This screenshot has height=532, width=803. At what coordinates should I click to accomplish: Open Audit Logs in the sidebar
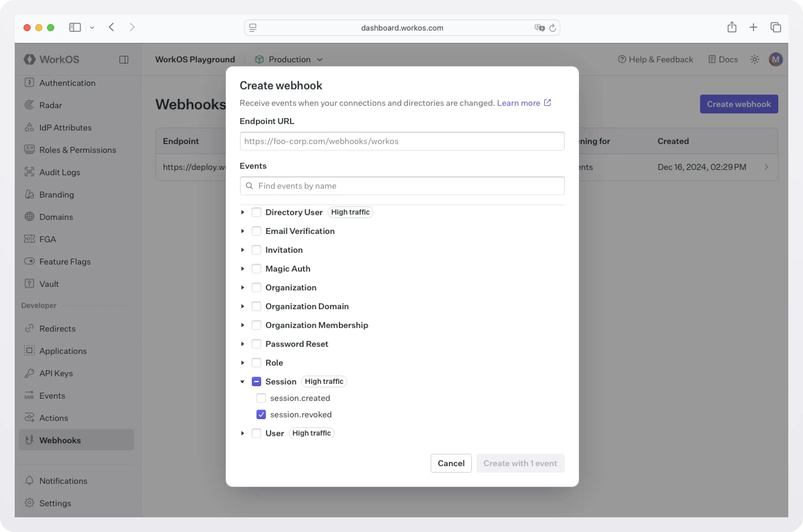tap(60, 172)
